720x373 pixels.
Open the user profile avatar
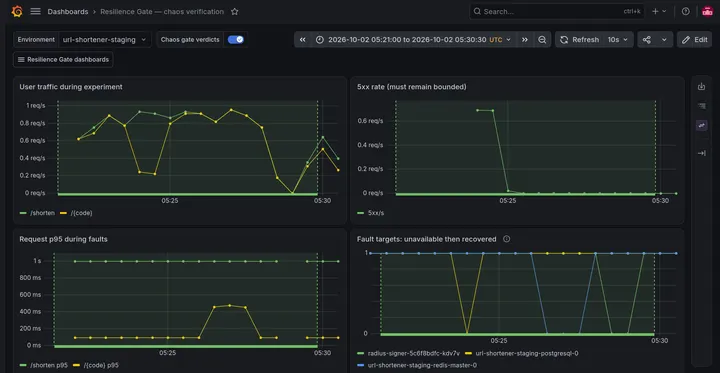pyautogui.click(x=707, y=11)
